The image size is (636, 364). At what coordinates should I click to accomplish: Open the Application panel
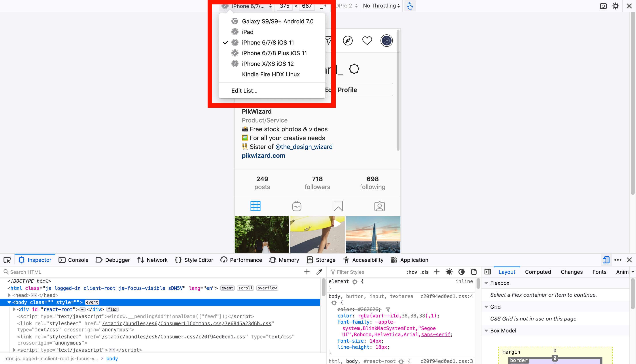410,260
